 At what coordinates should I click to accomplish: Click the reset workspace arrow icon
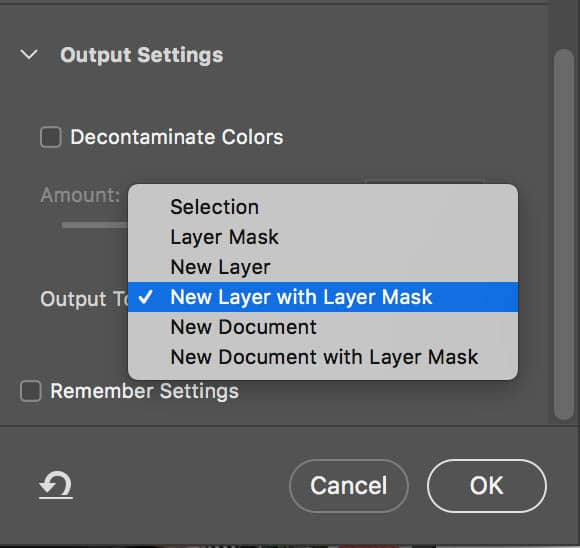[x=56, y=485]
